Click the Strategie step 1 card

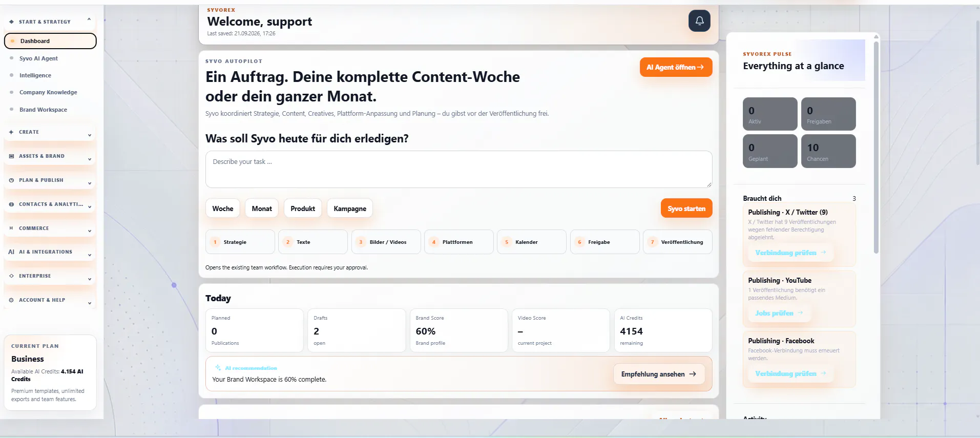[x=240, y=242]
